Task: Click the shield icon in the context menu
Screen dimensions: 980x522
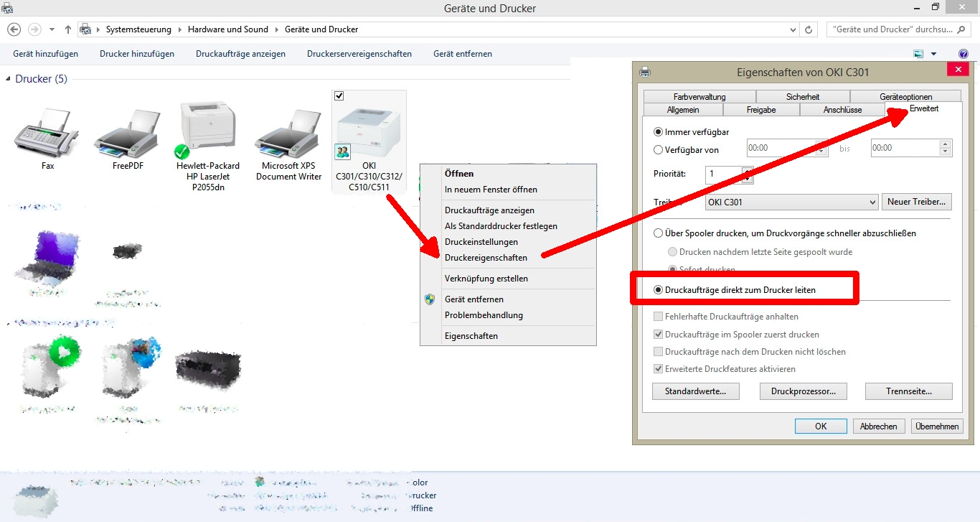Action: 430,299
